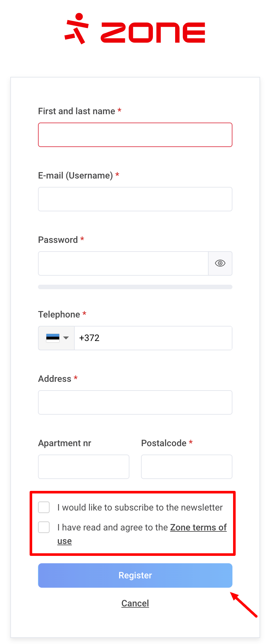Click the Zone running figure logo icon

coord(77,29)
